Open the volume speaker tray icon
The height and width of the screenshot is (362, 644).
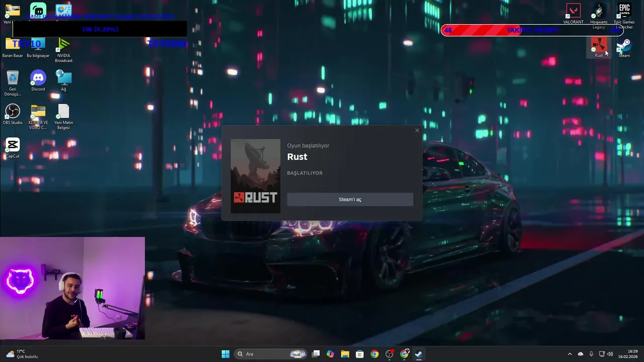tap(610, 354)
